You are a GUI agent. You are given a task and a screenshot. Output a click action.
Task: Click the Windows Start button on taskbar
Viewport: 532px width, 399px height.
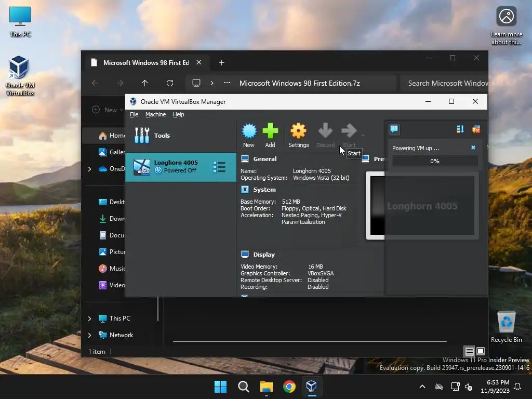pos(220,387)
